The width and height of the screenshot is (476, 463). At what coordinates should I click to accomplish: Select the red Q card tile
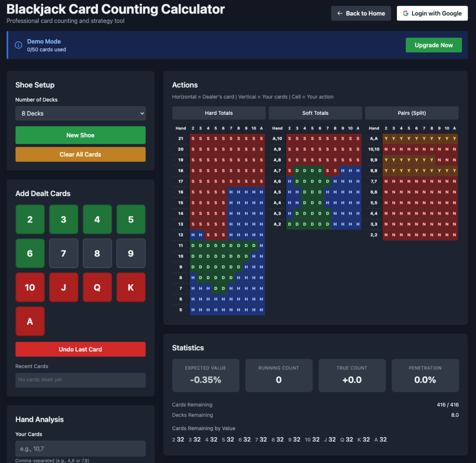[x=97, y=287]
